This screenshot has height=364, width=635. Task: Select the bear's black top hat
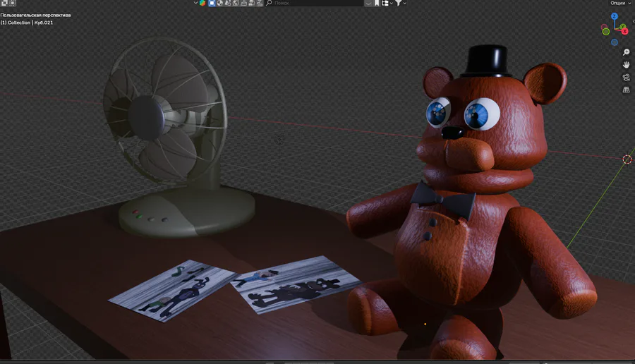click(486, 61)
